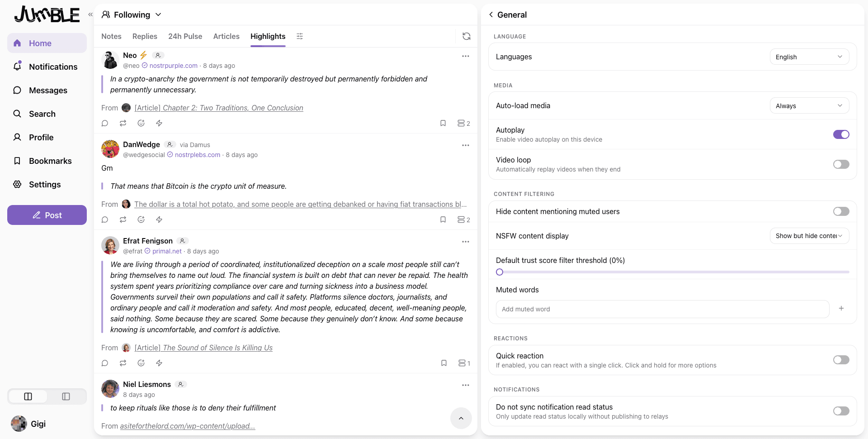Open Notifications in the sidebar
This screenshot has height=439, width=868.
(x=47, y=67)
